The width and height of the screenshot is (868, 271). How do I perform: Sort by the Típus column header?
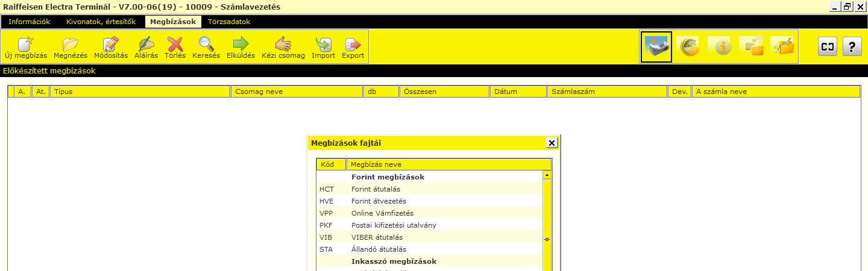[x=140, y=92]
